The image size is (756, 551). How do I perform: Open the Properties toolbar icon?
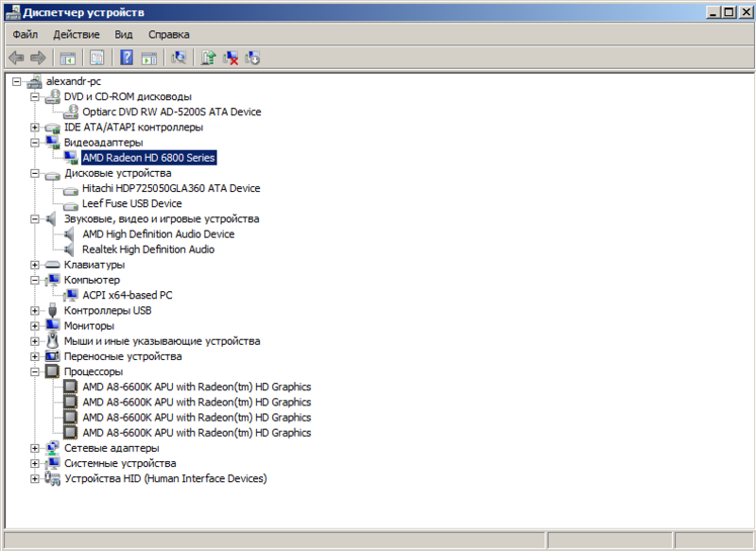tap(97, 59)
